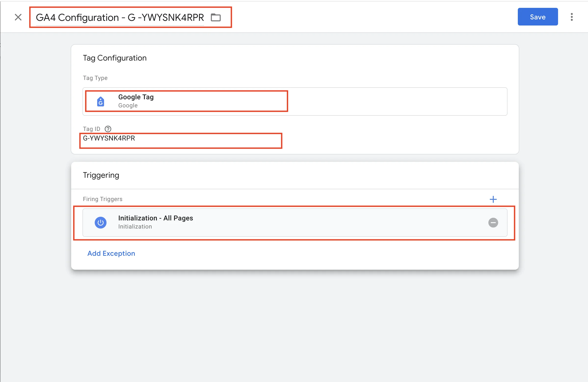Save the tag configuration

pos(538,17)
